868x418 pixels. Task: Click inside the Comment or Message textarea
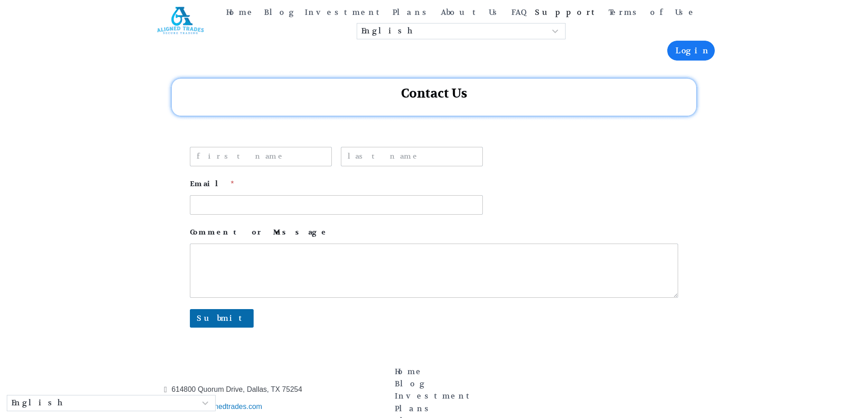[x=433, y=270]
